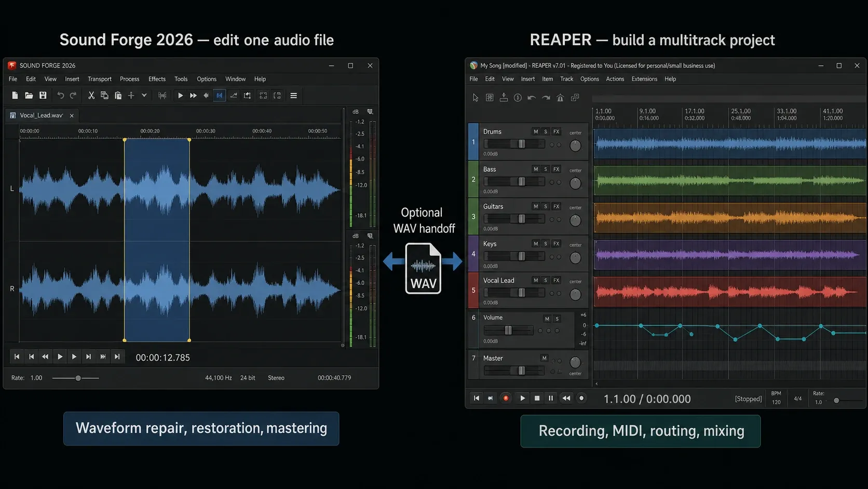Screen dimensions: 868x489
Task: Expand the dropdown arrow beside the plus icon
Action: 144,96
